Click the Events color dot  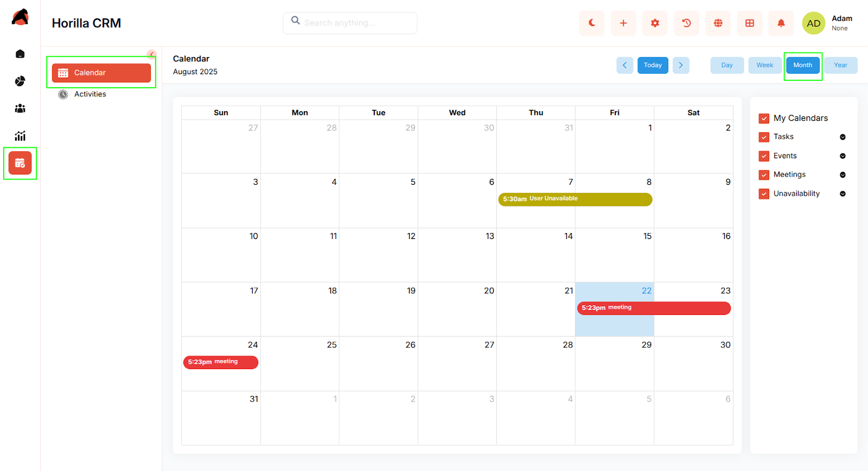point(843,156)
